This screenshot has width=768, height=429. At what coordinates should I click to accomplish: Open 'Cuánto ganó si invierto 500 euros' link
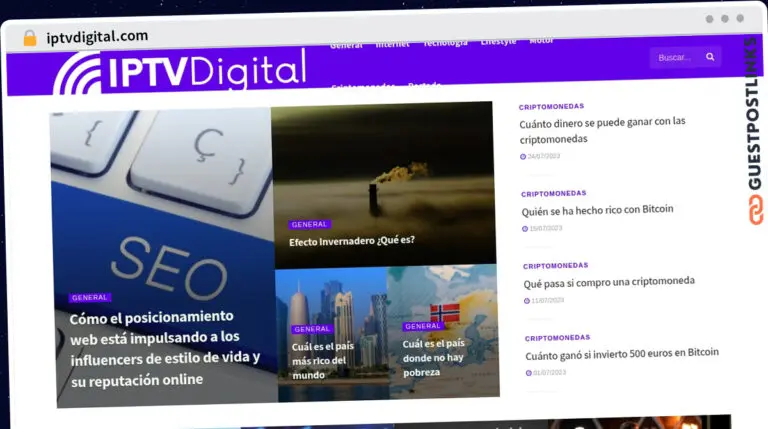[622, 353]
